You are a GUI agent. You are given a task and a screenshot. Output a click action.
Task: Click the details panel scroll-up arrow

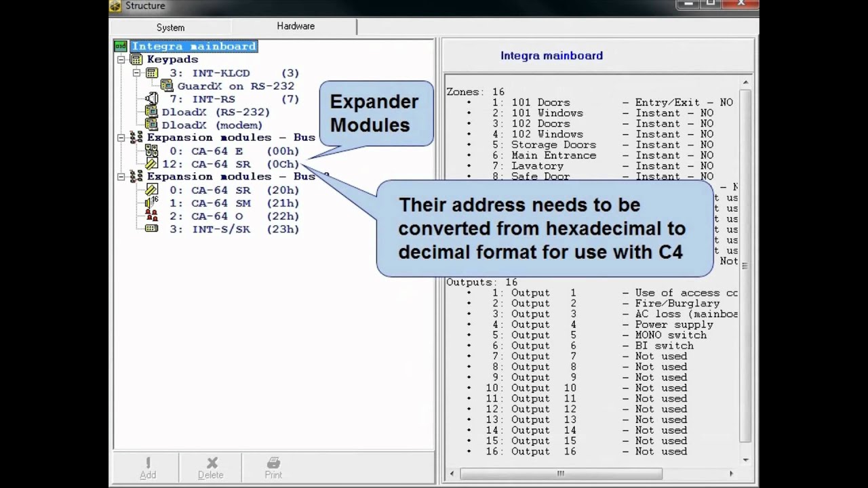click(x=745, y=83)
